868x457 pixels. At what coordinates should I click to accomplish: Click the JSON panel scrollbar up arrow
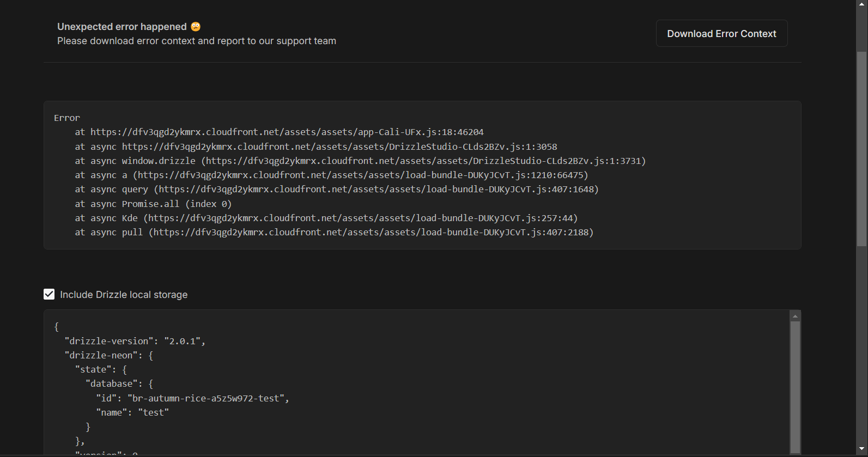pos(795,316)
